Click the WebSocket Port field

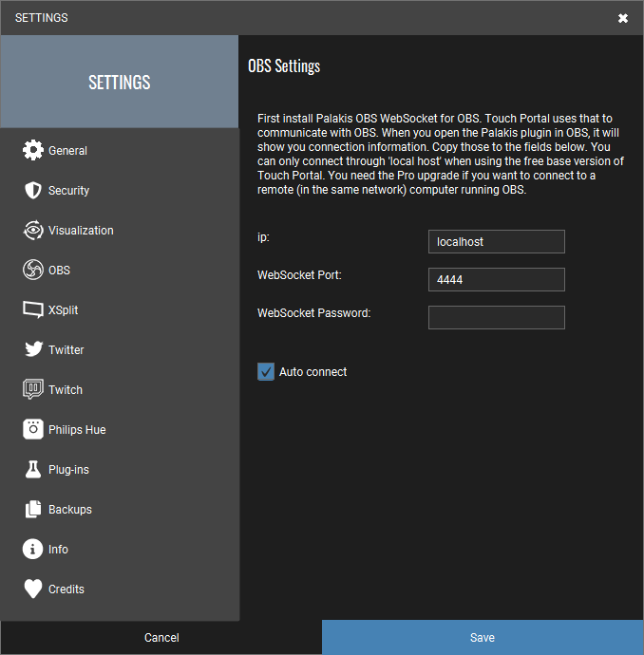pyautogui.click(x=497, y=279)
